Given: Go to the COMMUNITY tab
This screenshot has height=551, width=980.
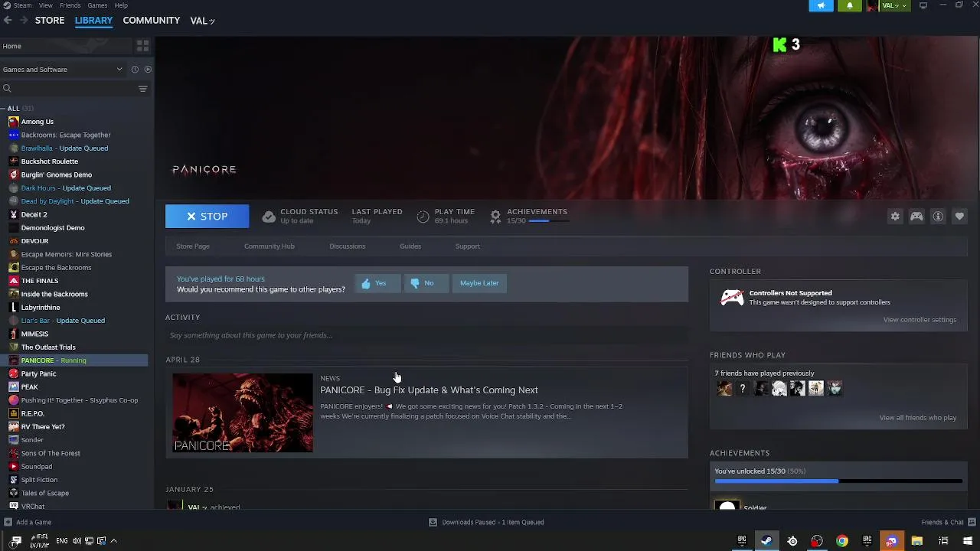Looking at the screenshot, I should (x=152, y=21).
